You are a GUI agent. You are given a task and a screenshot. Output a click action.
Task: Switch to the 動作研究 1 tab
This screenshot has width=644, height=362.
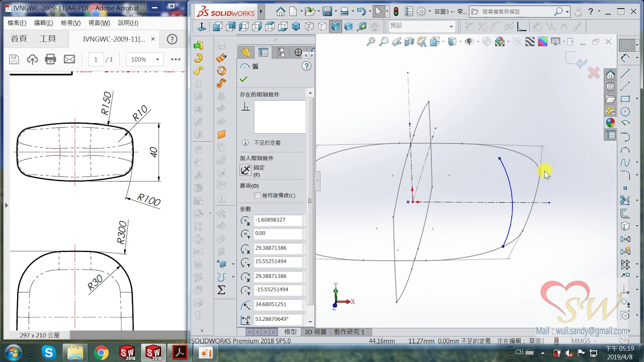(x=349, y=332)
